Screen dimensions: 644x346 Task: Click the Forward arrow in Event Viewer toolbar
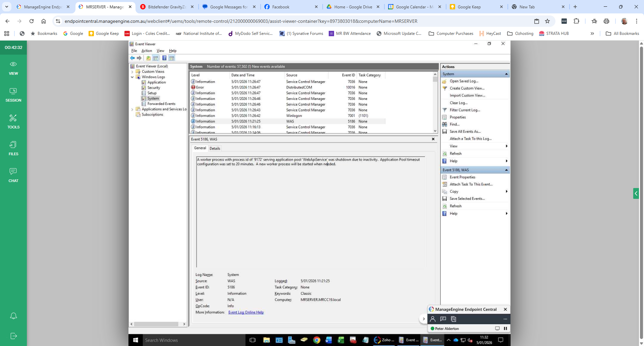click(x=139, y=58)
